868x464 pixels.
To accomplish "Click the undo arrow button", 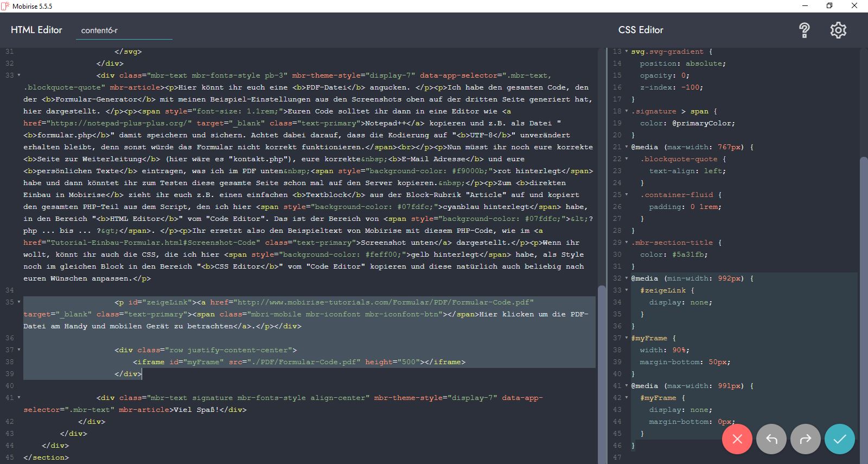I will 771,439.
